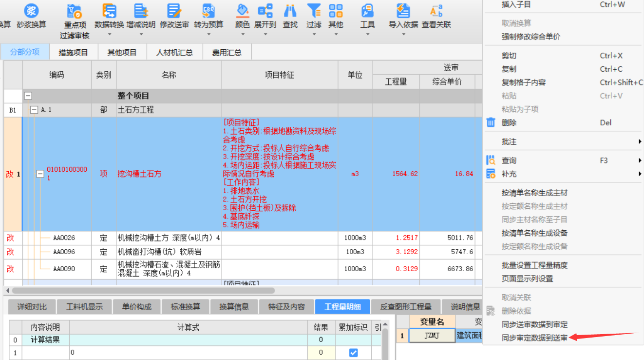Choose 同步送审数据到审定 menu item

click(x=534, y=324)
